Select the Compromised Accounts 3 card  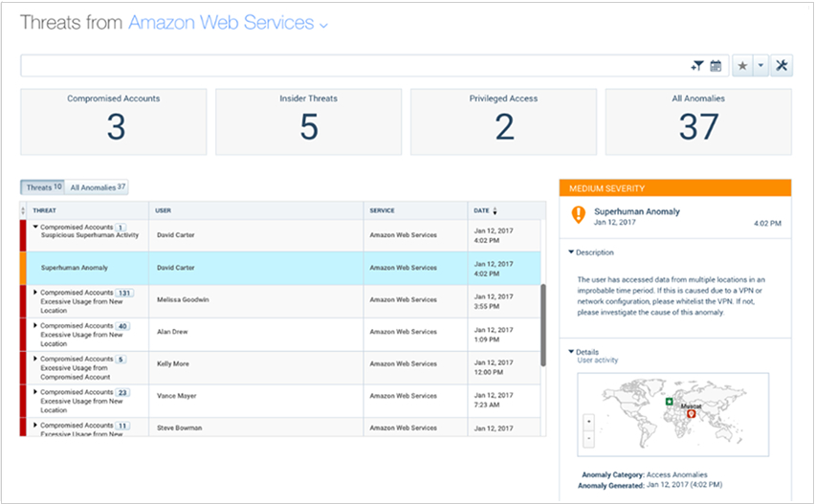click(x=113, y=122)
